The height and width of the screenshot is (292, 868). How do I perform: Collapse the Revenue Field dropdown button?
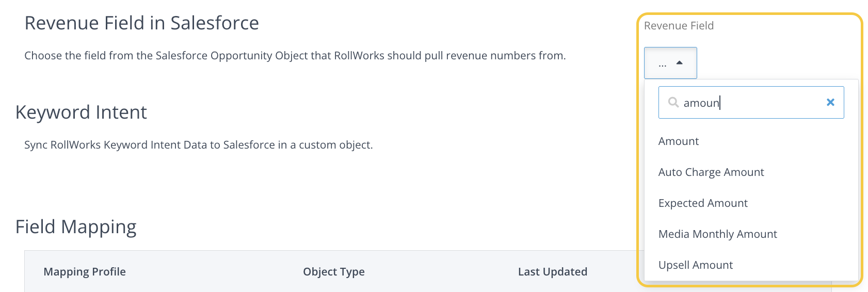[670, 63]
